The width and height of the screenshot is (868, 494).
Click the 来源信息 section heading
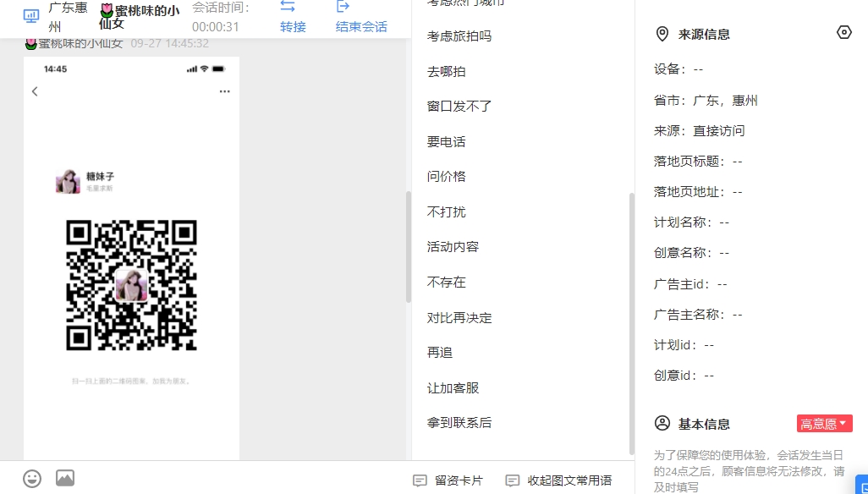coord(704,35)
